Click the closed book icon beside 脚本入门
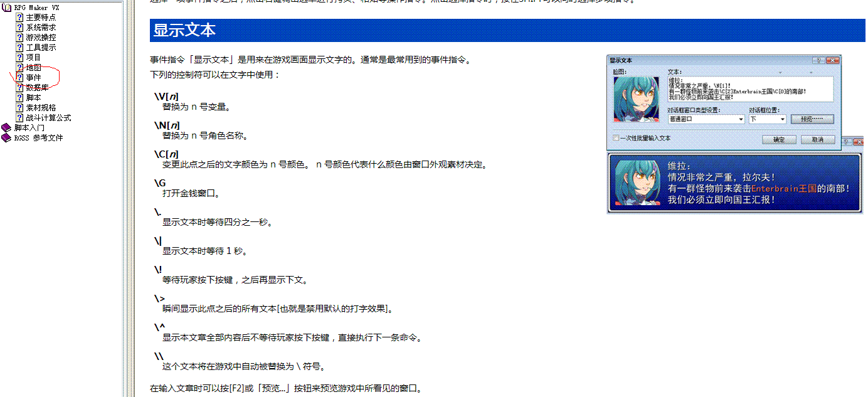Viewport: 868px width, 397px height. [7, 128]
